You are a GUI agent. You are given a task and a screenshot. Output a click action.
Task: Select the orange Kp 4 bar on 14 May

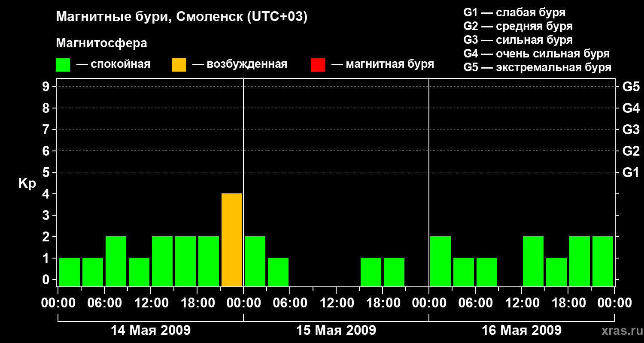pos(232,240)
